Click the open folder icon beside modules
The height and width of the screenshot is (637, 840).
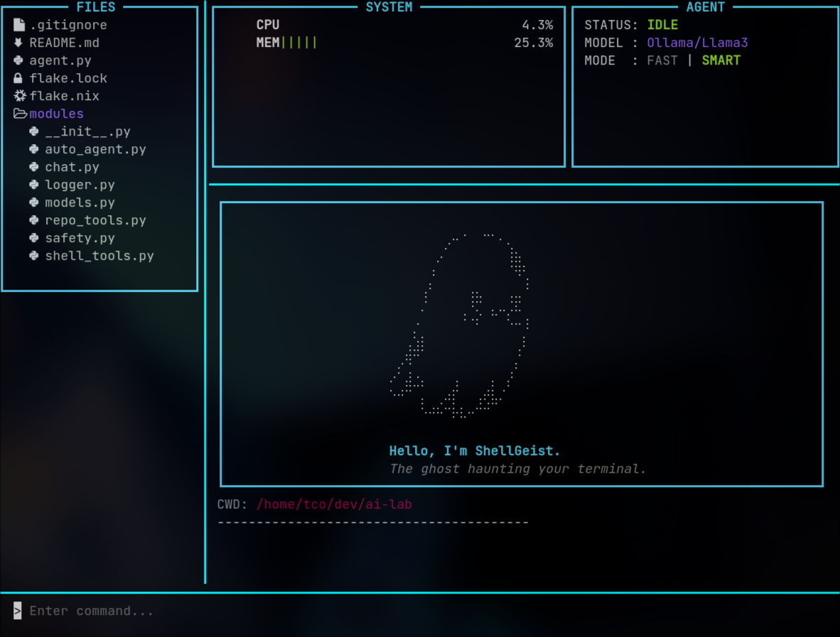(20, 113)
